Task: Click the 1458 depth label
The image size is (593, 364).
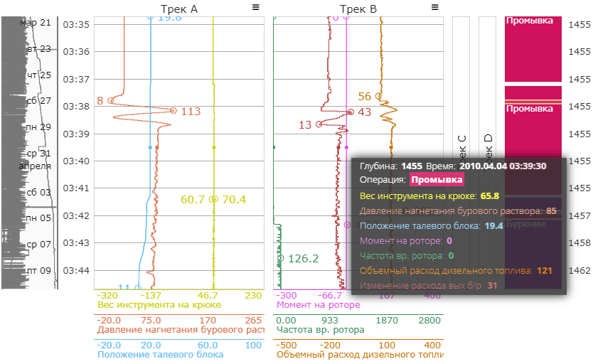Action: coord(579,242)
